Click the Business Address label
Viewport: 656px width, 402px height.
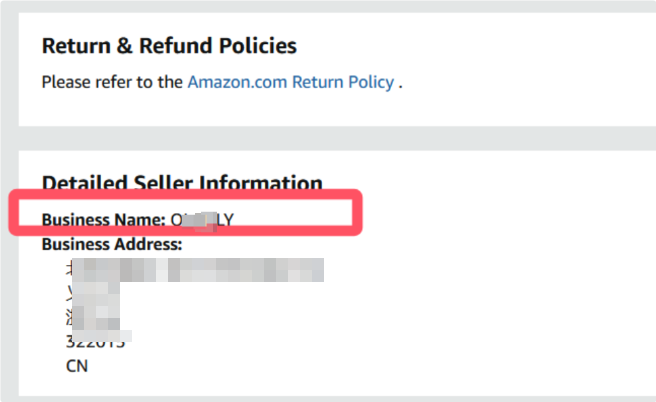[x=111, y=244]
